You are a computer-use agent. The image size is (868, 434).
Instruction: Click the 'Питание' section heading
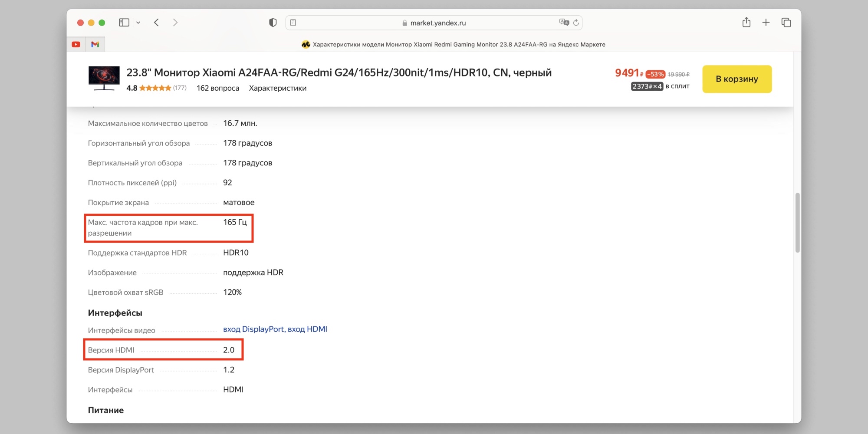pos(106,410)
